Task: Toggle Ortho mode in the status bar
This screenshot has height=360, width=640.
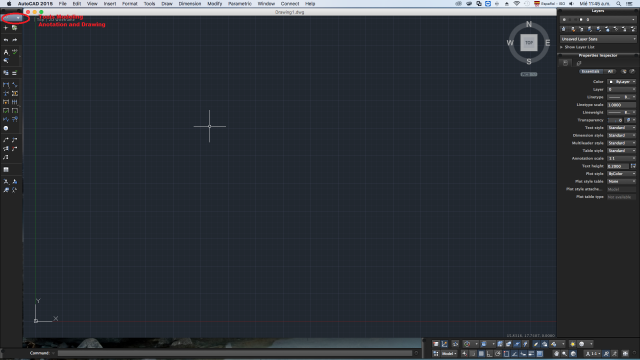Action: (489, 353)
